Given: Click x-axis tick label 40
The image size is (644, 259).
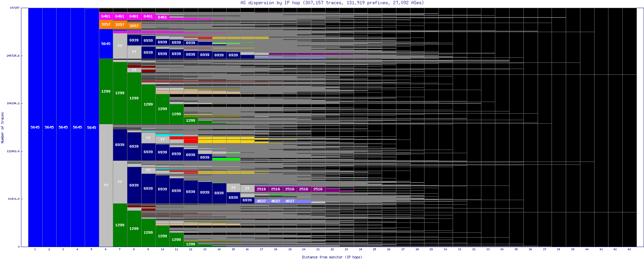Looking at the screenshot, I should coord(587,249).
